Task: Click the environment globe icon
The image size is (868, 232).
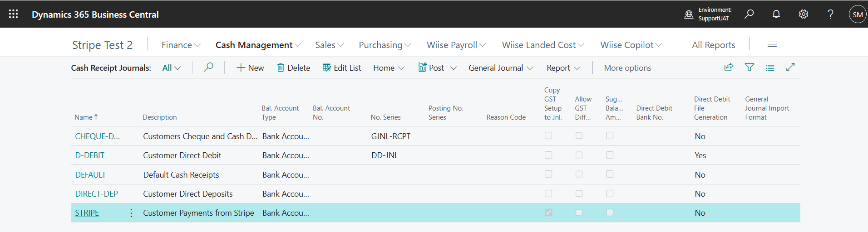Action: (x=689, y=14)
